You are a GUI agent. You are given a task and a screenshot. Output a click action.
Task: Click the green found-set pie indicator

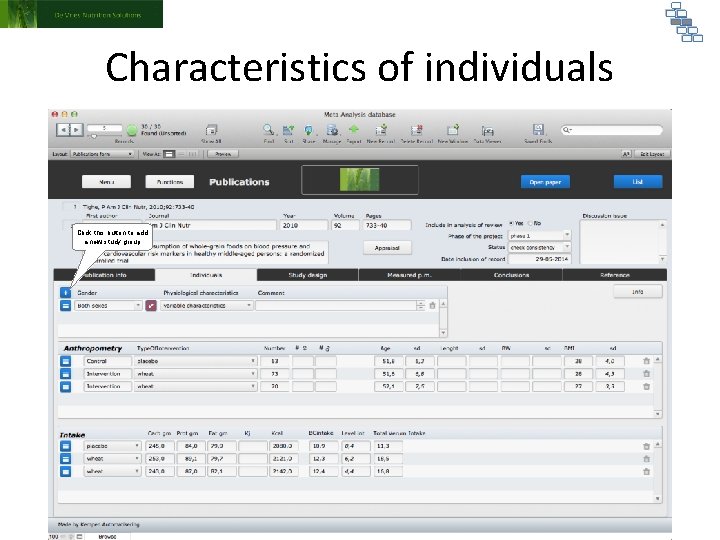[x=132, y=130]
